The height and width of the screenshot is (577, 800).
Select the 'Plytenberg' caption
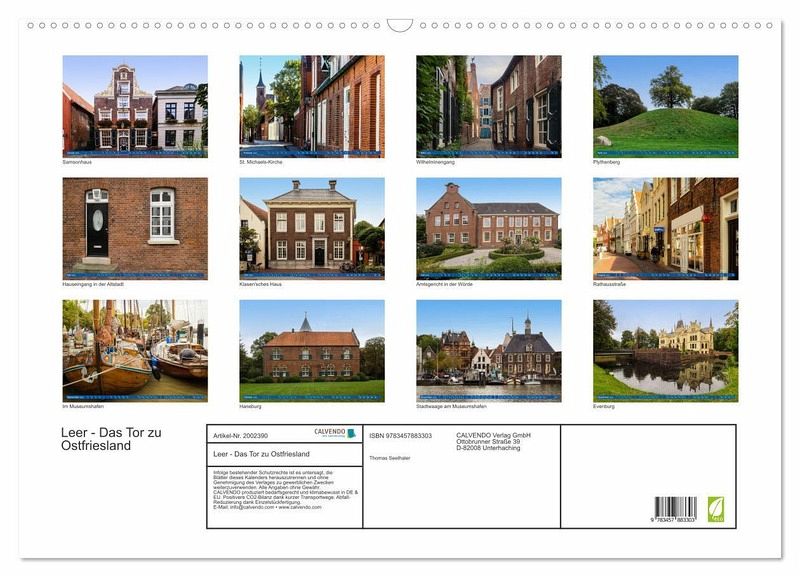(606, 162)
